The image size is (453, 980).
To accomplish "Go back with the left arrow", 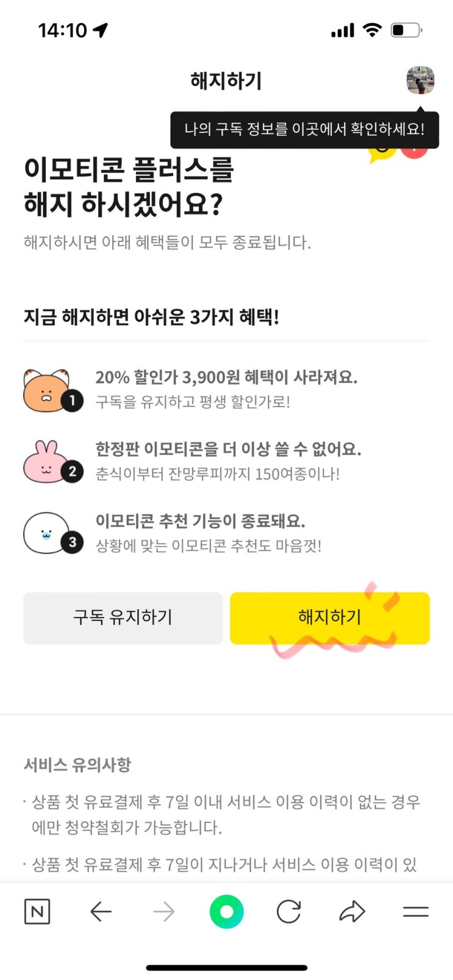I will coord(101,912).
